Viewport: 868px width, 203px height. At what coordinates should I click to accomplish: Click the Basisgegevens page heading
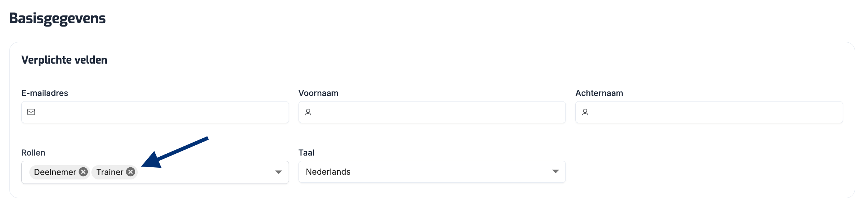click(x=58, y=18)
